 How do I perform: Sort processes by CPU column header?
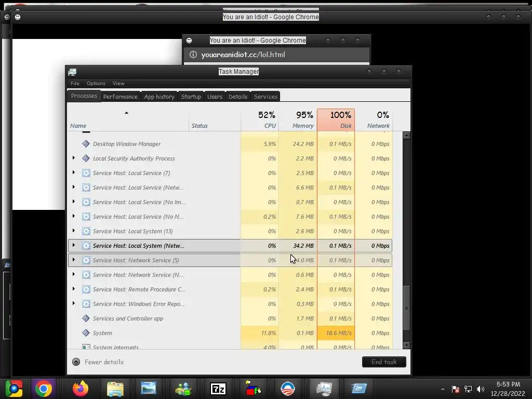260,120
